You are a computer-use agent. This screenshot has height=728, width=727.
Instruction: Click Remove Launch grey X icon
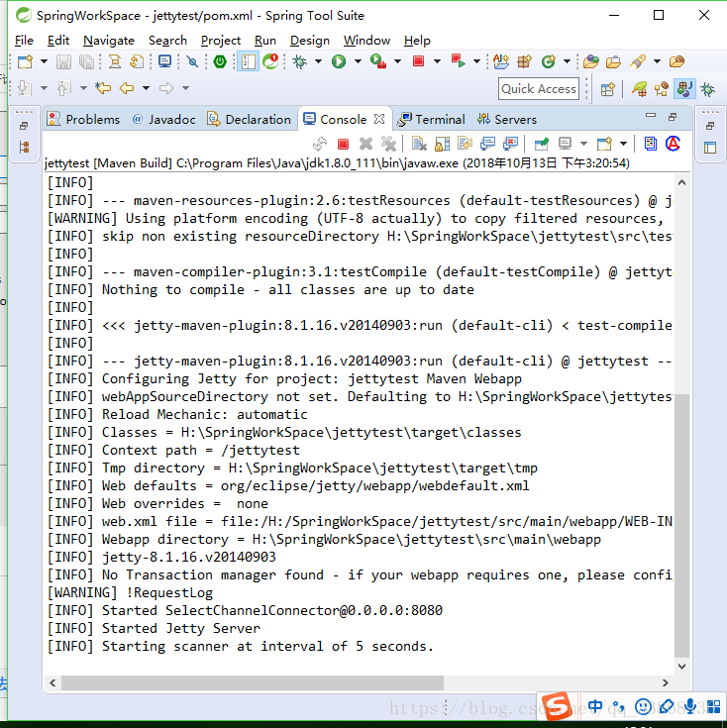[365, 145]
